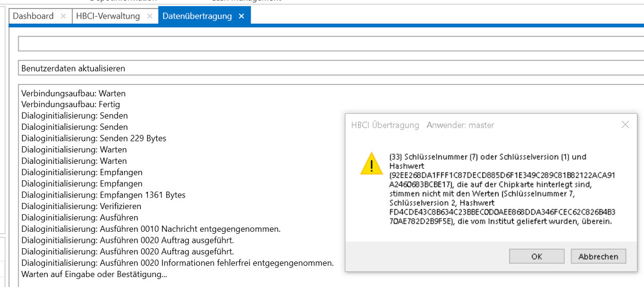Screen dimensions: 644x287
Task: Dismiss HBCI Übertragung dialog with X
Action: pyautogui.click(x=625, y=125)
